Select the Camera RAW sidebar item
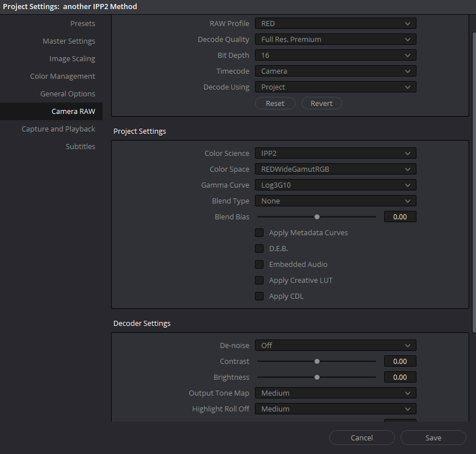476x454 pixels. (51, 111)
